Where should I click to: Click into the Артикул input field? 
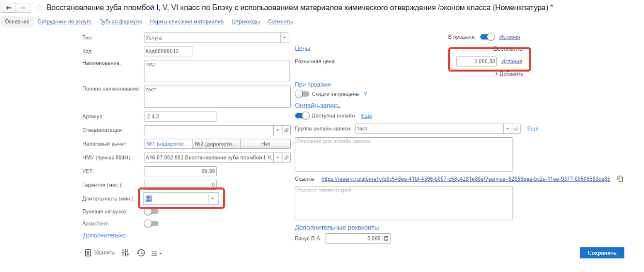pyautogui.click(x=180, y=116)
